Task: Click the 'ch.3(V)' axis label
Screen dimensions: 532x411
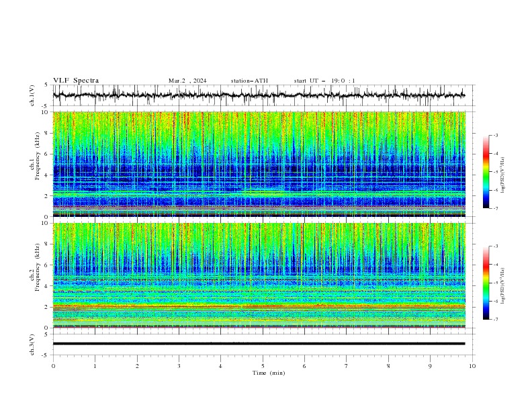Action: tap(32, 345)
